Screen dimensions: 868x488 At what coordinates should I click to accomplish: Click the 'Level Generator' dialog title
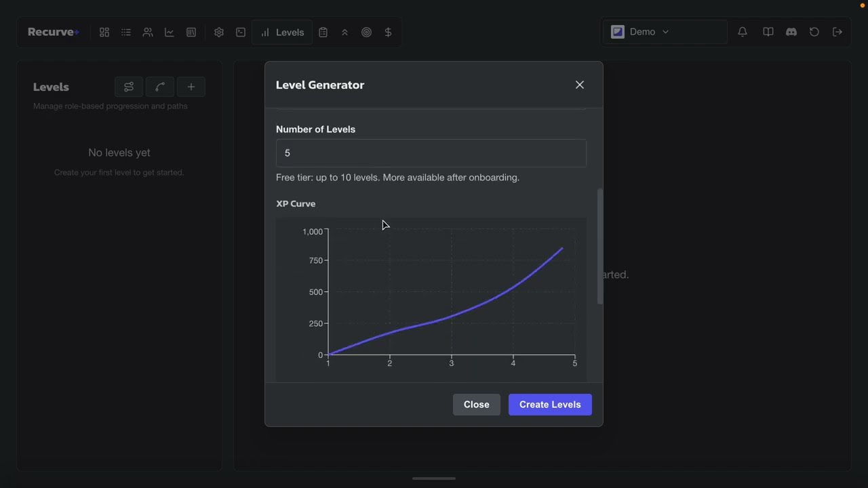(320, 85)
